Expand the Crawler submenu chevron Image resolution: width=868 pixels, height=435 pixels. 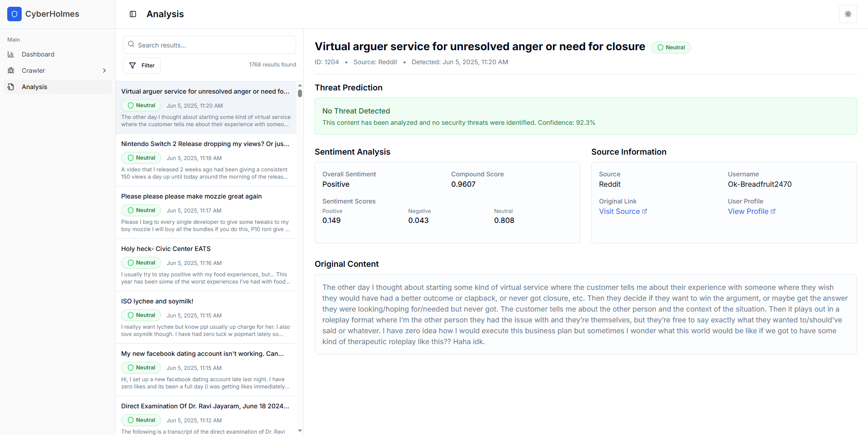(x=104, y=71)
